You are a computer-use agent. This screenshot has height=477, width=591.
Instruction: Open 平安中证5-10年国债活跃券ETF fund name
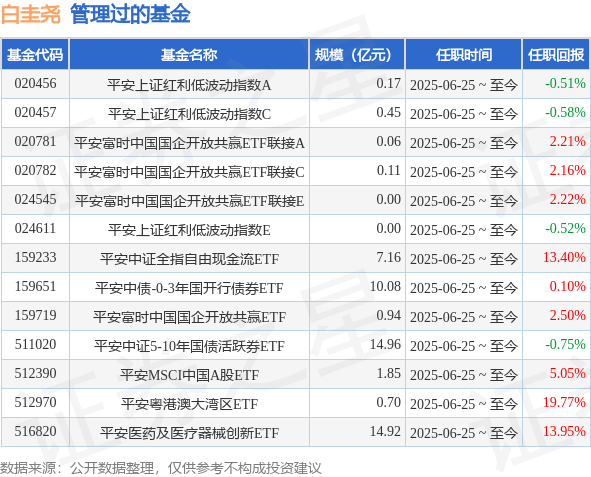point(189,346)
